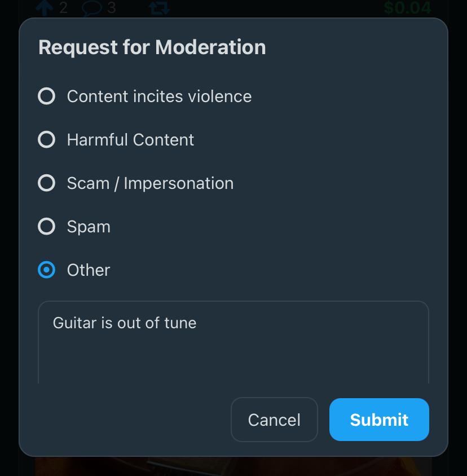Mark the Spam radio button
467x476 pixels.
(x=46, y=227)
